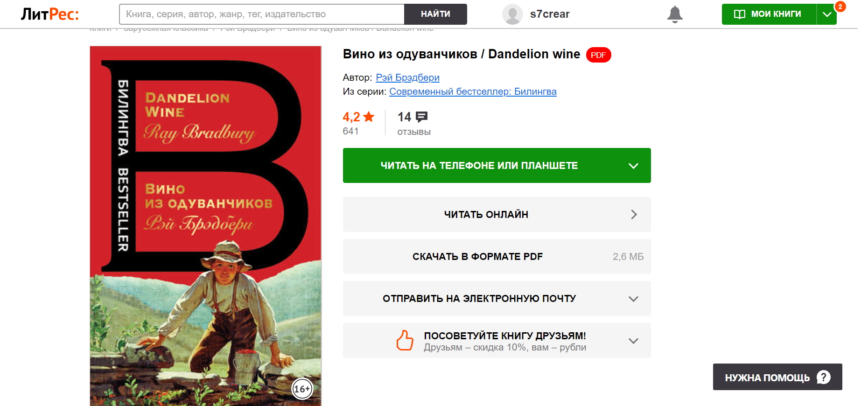The image size is (868, 406).
Task: Open author link Рэй Брэдбери
Action: pos(407,77)
